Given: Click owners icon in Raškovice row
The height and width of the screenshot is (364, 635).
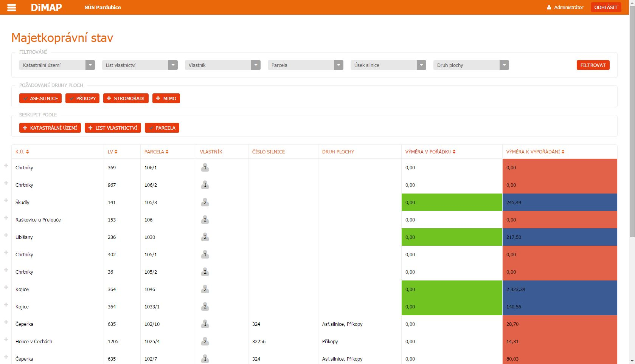Looking at the screenshot, I should point(205,220).
